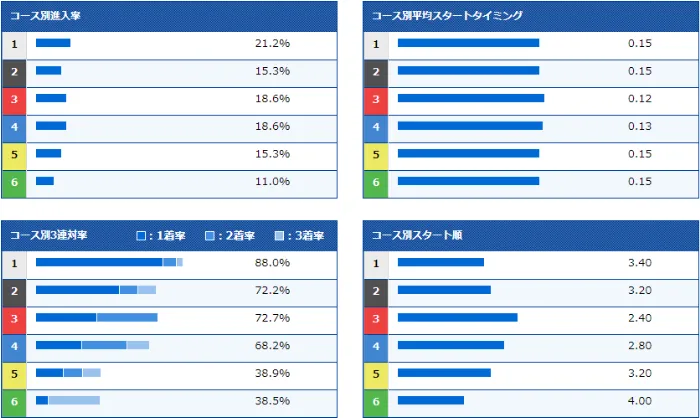This screenshot has height=418, width=700.
Task: Click the 88.0% value in コース別3連対率
Action: (272, 263)
